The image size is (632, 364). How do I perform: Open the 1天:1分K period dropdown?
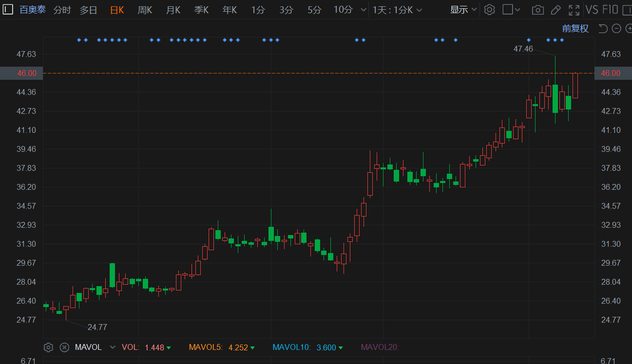(x=397, y=10)
